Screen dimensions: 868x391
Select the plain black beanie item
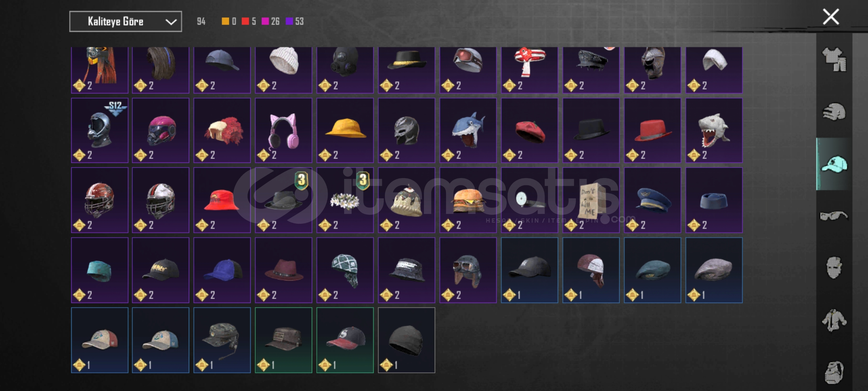click(407, 340)
